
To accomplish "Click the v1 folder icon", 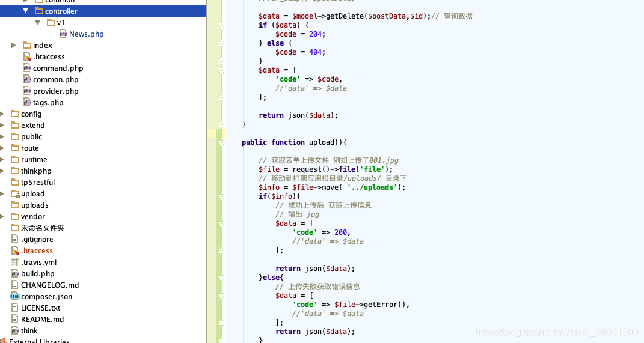I will point(51,22).
